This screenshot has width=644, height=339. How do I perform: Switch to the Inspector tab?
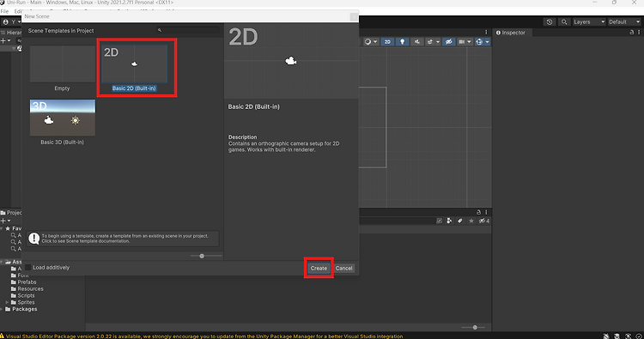pyautogui.click(x=511, y=33)
